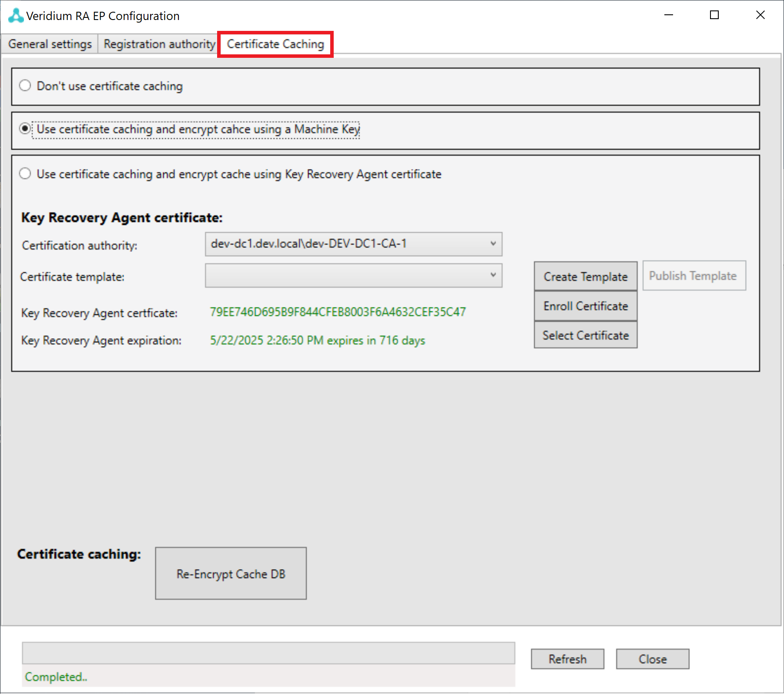Click the Create Template button
This screenshot has width=784, height=694.
(x=585, y=277)
